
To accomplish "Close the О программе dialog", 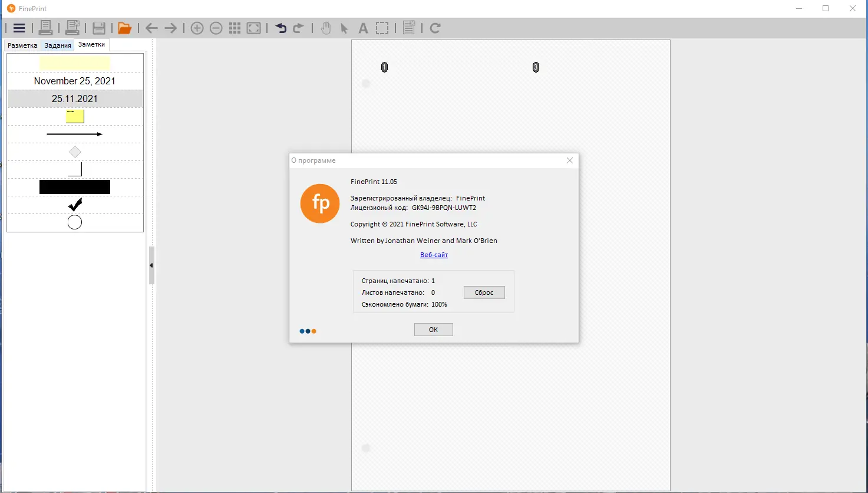I will click(x=570, y=160).
